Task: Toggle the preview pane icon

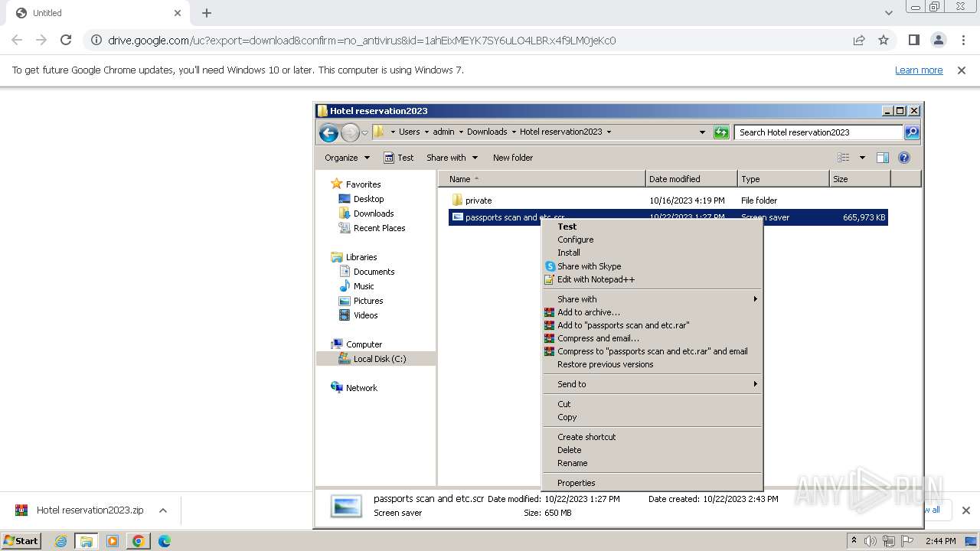Action: tap(882, 158)
